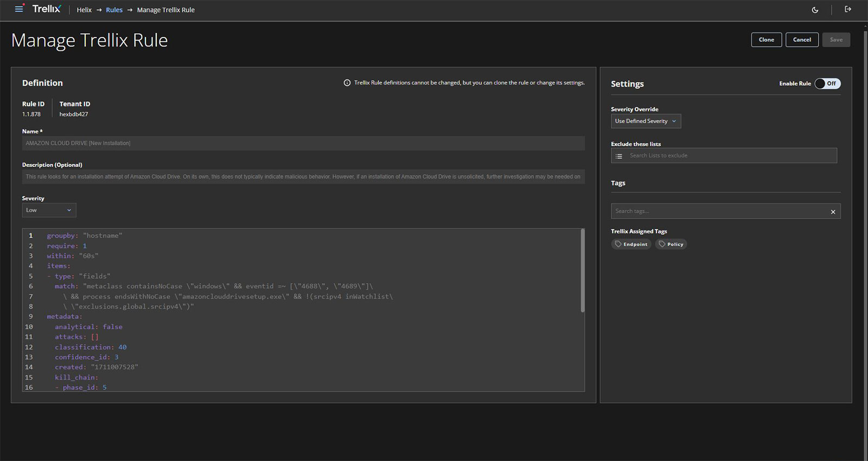Expand the Severity Override dropdown
This screenshot has height=461, width=868.
[x=646, y=121]
